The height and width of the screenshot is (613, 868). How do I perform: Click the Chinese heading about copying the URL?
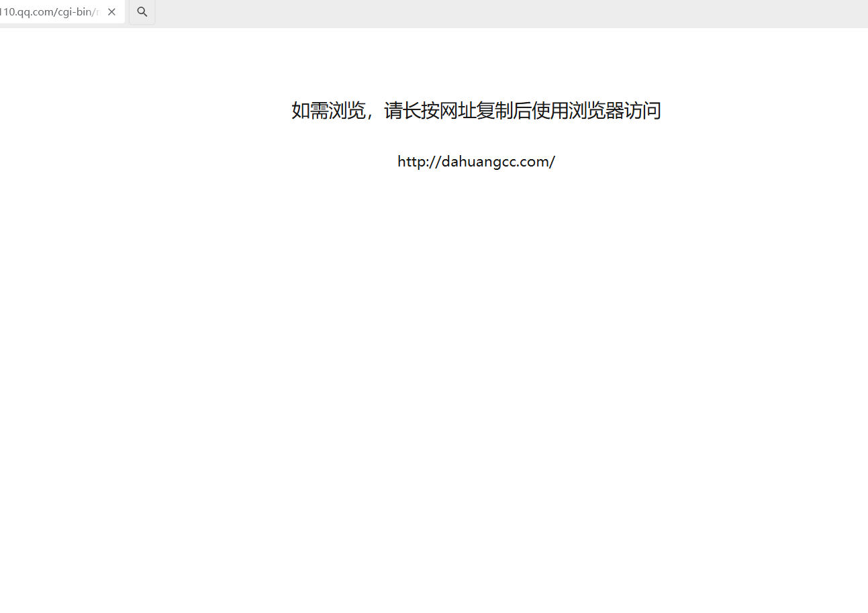476,110
